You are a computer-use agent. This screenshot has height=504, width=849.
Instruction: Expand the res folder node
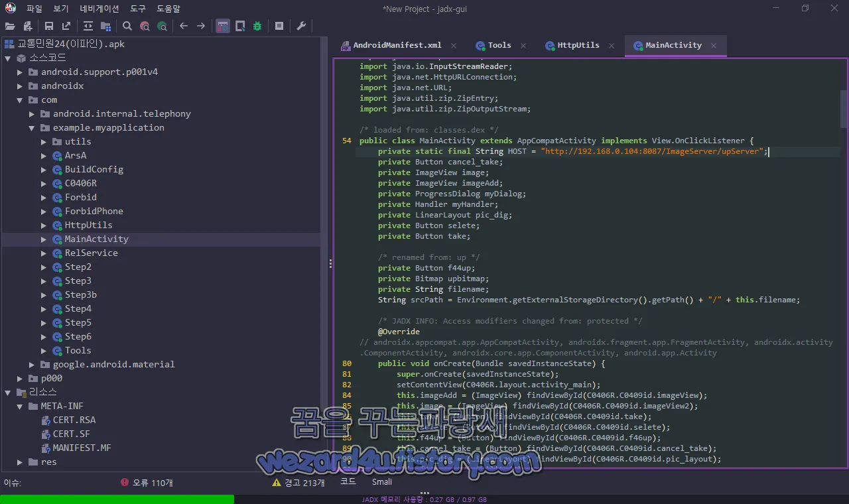[x=20, y=462]
